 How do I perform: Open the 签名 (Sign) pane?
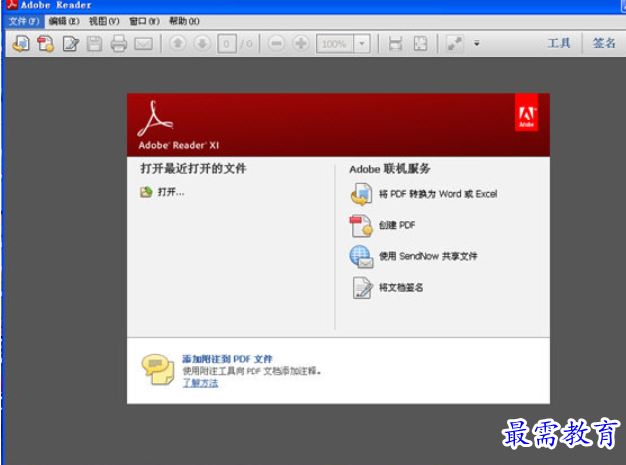(x=604, y=43)
